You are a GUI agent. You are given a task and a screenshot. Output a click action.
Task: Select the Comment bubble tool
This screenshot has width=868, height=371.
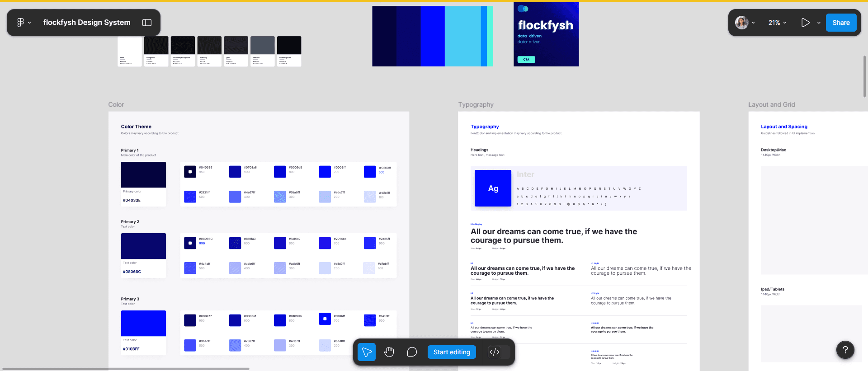tap(412, 352)
